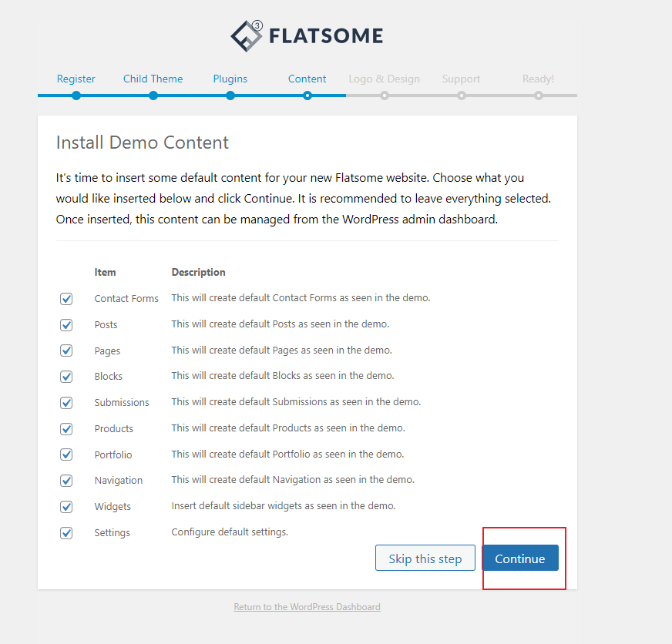Screen dimensions: 672x644
Task: Toggle the Pages checkbox
Action: [66, 351]
